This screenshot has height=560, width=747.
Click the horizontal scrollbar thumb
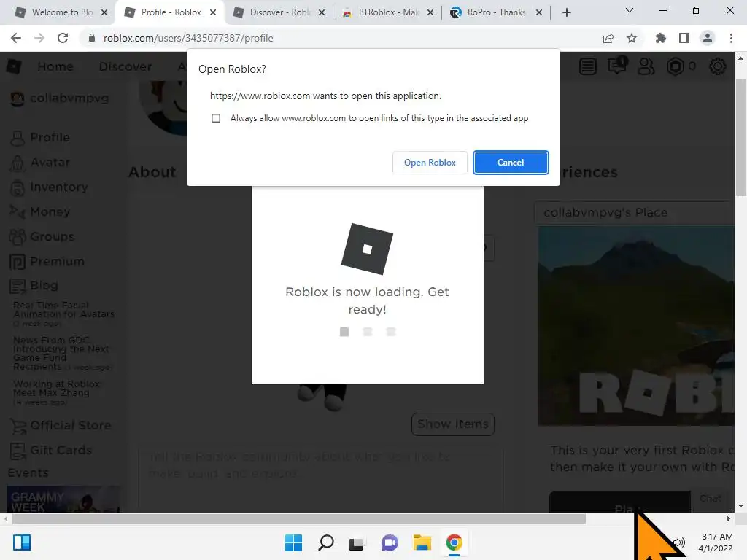298,519
